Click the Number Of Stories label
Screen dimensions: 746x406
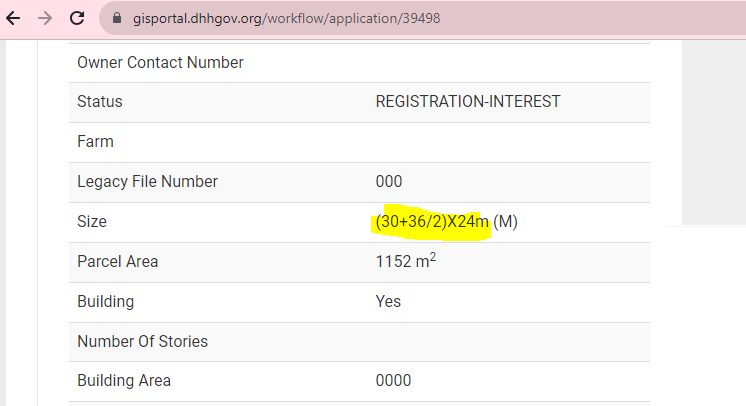(143, 341)
